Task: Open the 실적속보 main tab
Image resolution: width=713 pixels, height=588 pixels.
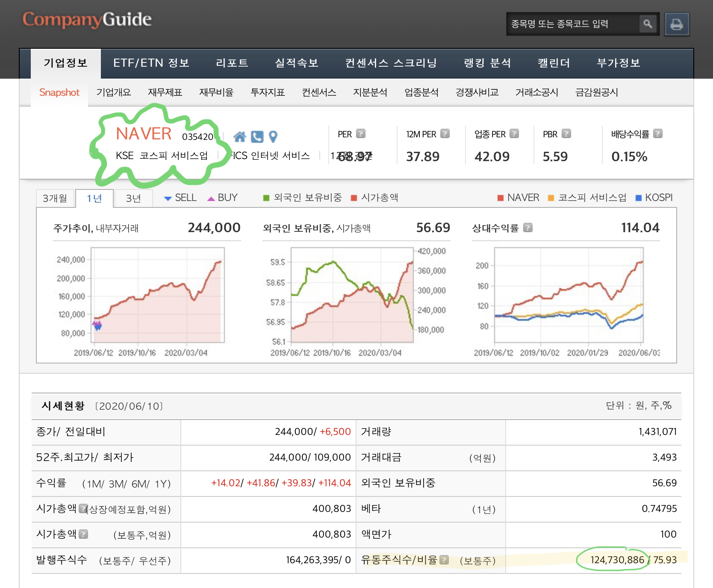Action: (x=297, y=63)
